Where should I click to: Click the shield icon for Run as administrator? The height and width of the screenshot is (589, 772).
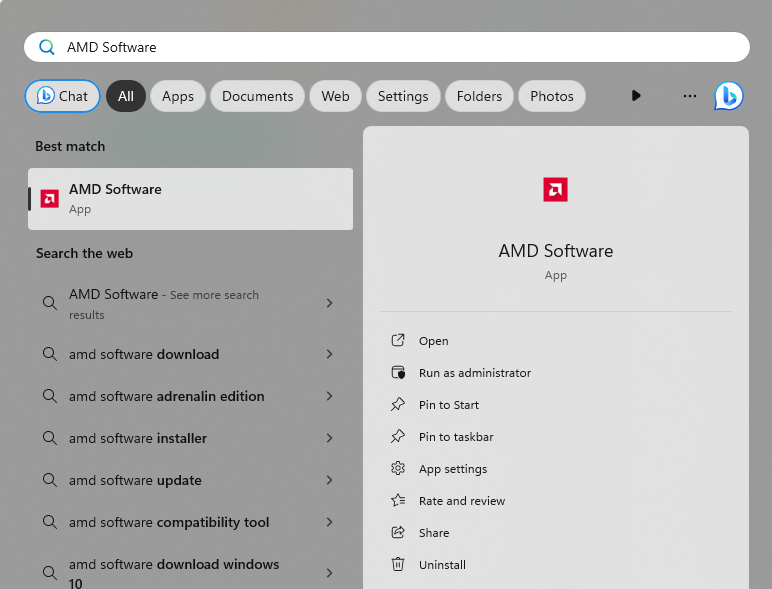coord(398,373)
